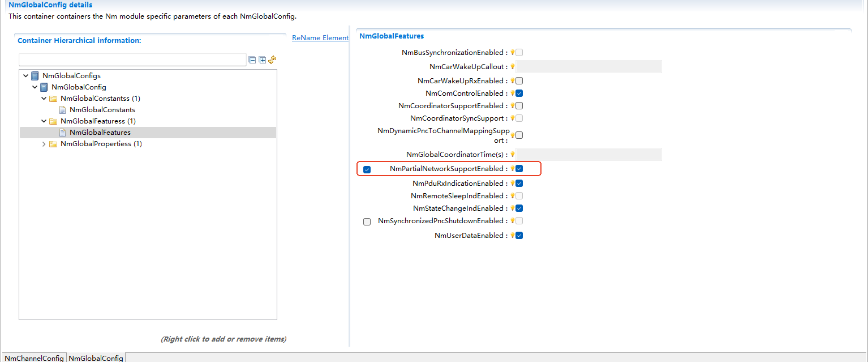This screenshot has height=362, width=868.
Task: Click the folder icon beside NmGlobalPropertiess
Action: tap(53, 144)
